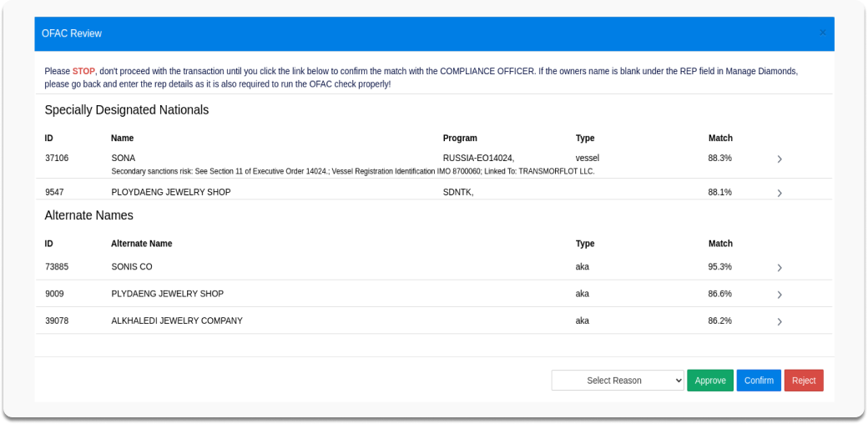Expand PLOYDAENG JEWELRY SHOP row chevron
Image resolution: width=868 pixels, height=424 pixels.
click(780, 193)
